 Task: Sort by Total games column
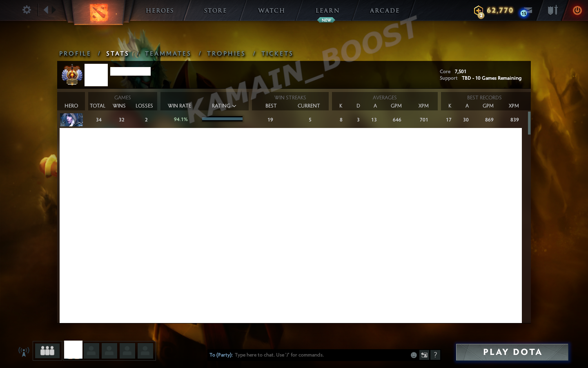[x=98, y=106]
